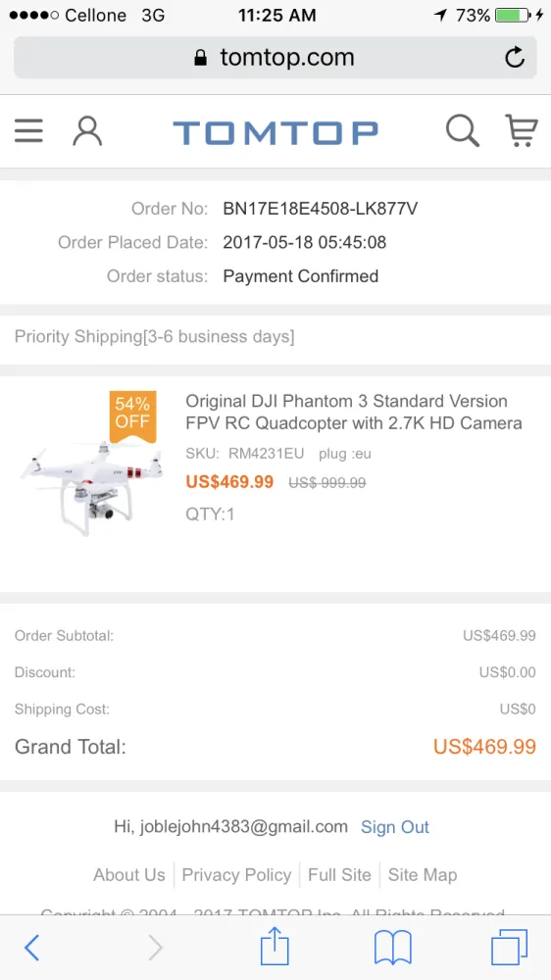
Task: Open the Site Map link
Action: point(423,875)
